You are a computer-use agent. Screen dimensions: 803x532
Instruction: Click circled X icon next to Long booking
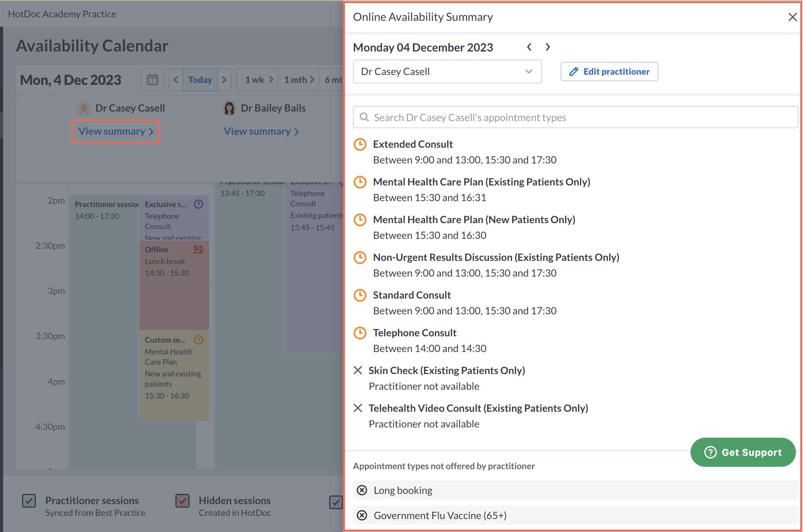(x=362, y=490)
